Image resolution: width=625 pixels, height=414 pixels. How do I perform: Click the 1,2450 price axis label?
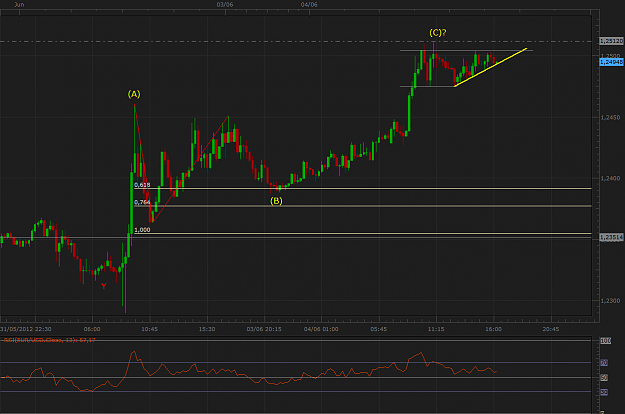(610, 118)
